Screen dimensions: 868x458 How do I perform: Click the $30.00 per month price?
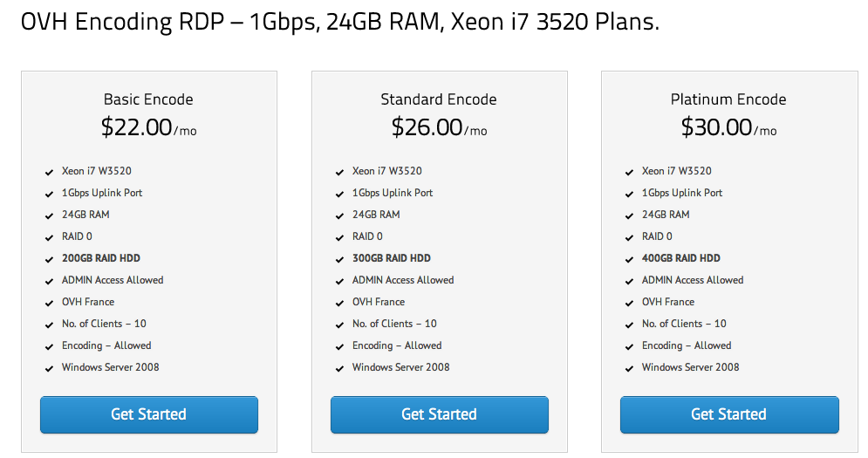(x=728, y=127)
